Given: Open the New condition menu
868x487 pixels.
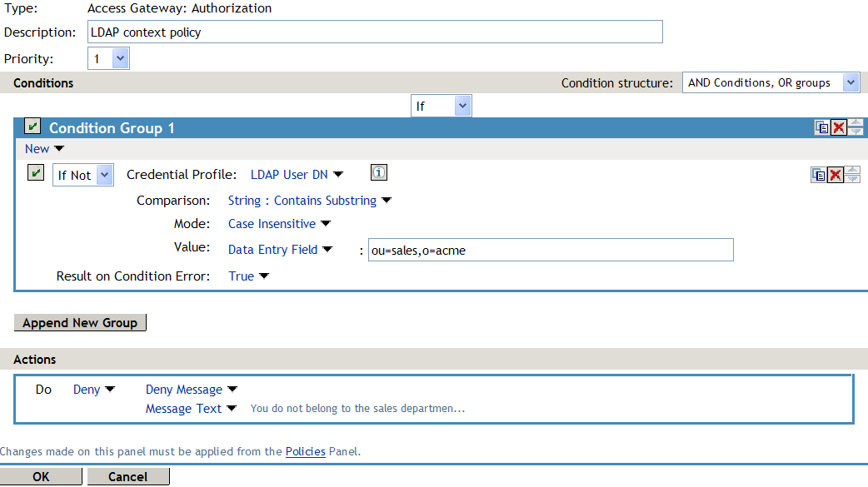Looking at the screenshot, I should tap(37, 148).
